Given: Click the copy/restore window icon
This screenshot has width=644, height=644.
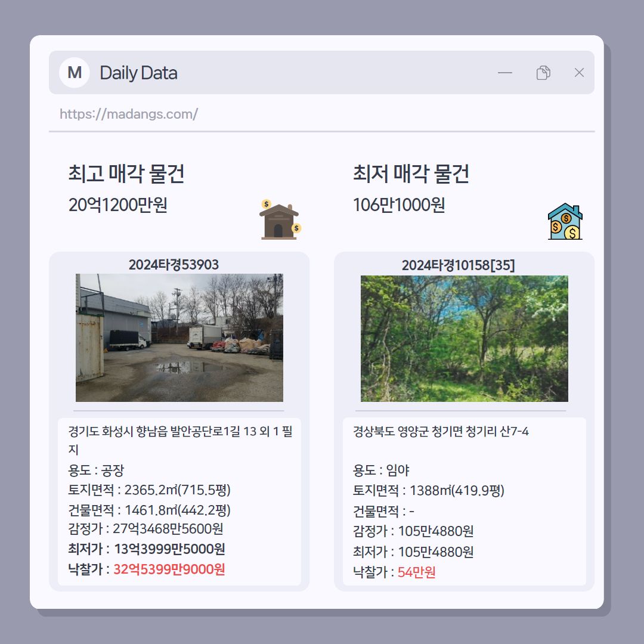Looking at the screenshot, I should 543,73.
